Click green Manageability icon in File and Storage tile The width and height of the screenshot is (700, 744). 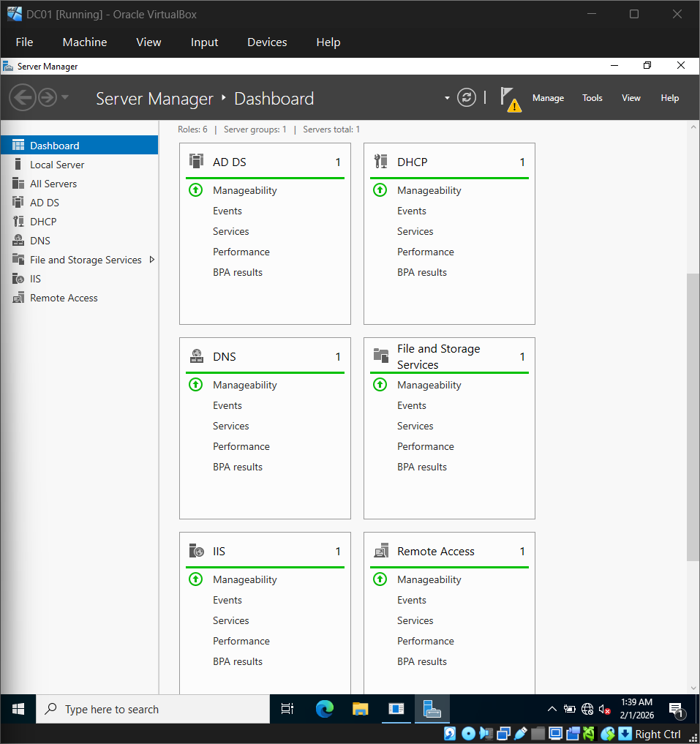click(380, 385)
